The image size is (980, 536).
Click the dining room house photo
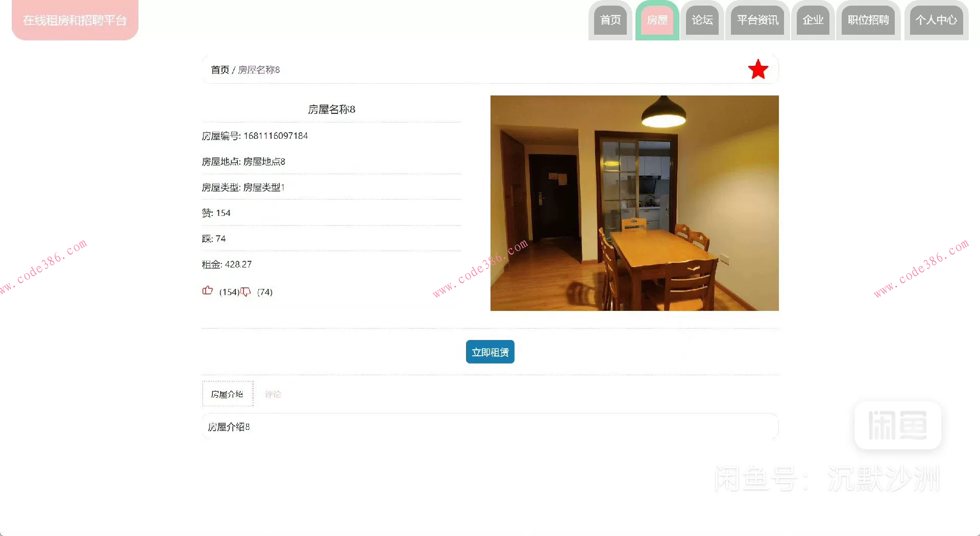click(634, 203)
